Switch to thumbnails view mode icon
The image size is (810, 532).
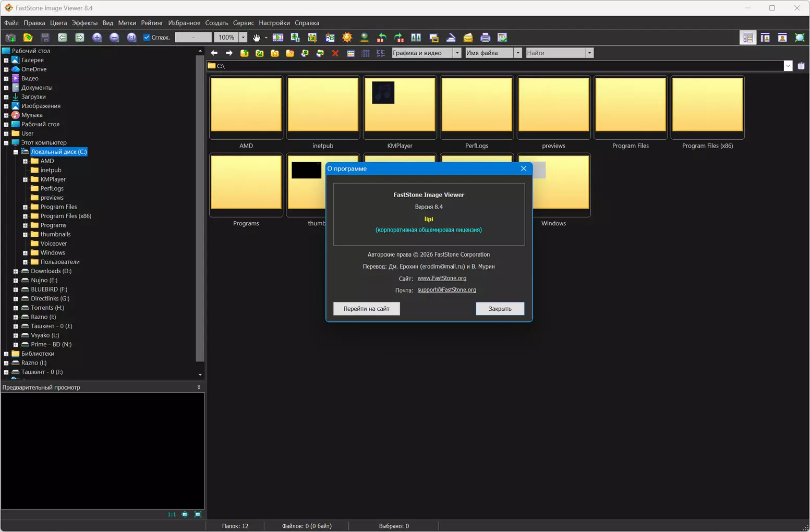click(x=350, y=53)
